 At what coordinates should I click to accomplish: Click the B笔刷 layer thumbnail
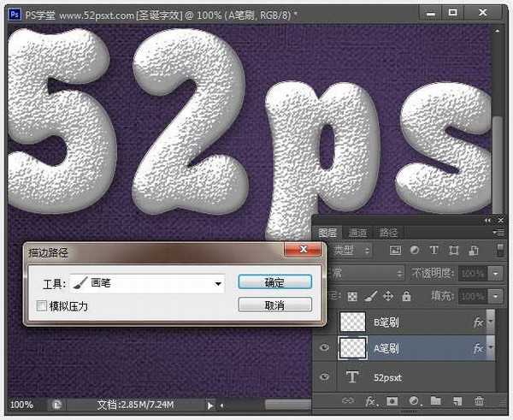point(352,322)
